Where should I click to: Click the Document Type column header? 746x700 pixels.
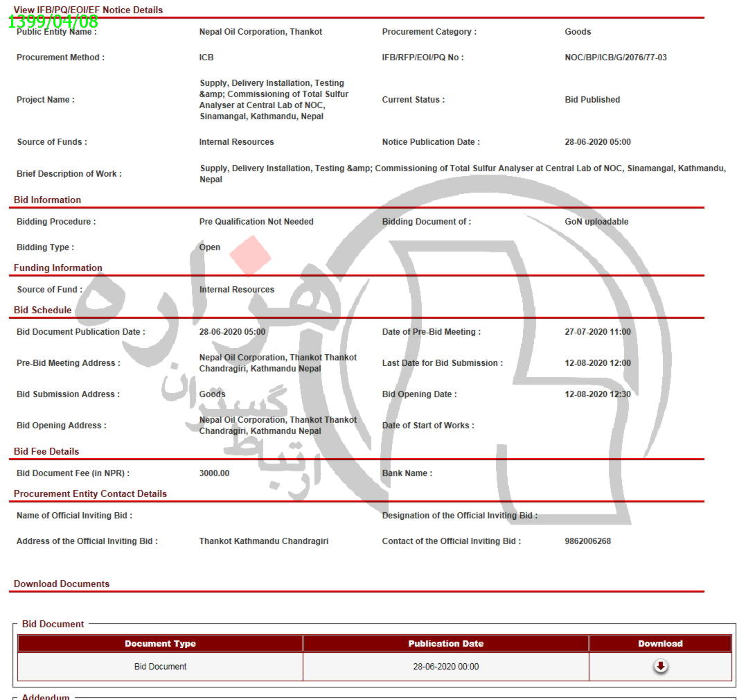point(160,644)
